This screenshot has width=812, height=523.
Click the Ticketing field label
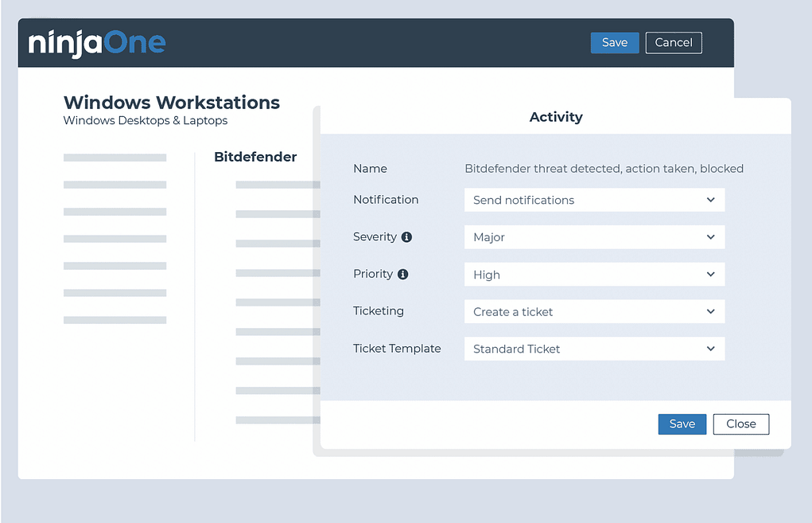[x=378, y=311]
